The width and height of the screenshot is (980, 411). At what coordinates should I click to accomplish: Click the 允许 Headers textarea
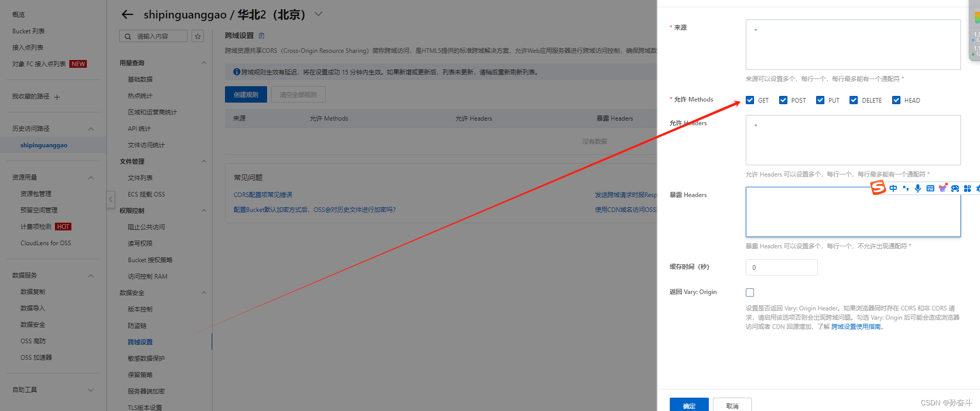[x=853, y=140]
